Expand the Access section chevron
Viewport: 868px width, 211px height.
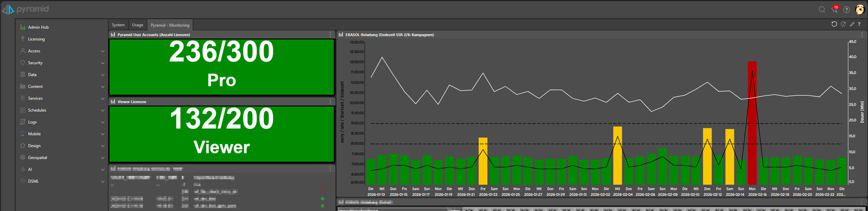(x=102, y=51)
